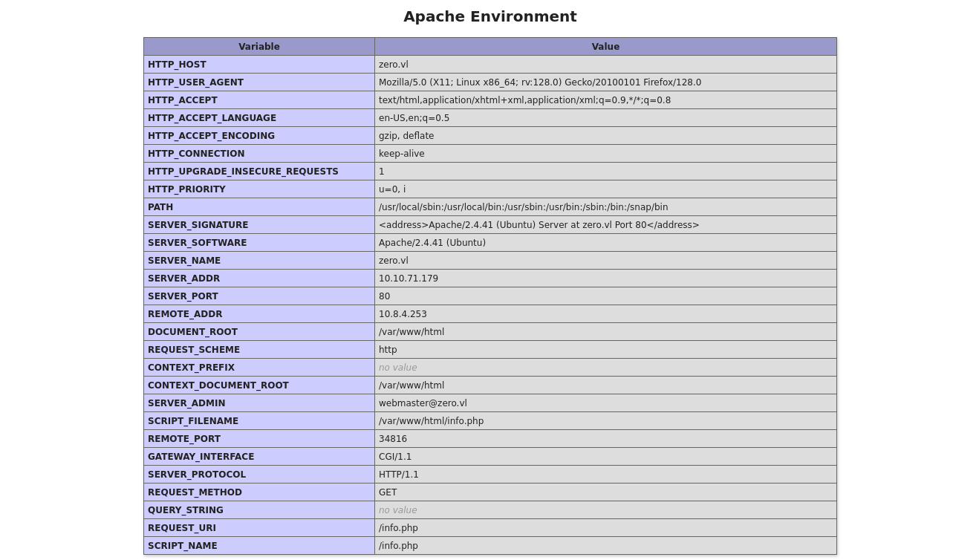Click the REMOTE_ADDR variable name
This screenshot has width=979, height=560.
coord(185,314)
